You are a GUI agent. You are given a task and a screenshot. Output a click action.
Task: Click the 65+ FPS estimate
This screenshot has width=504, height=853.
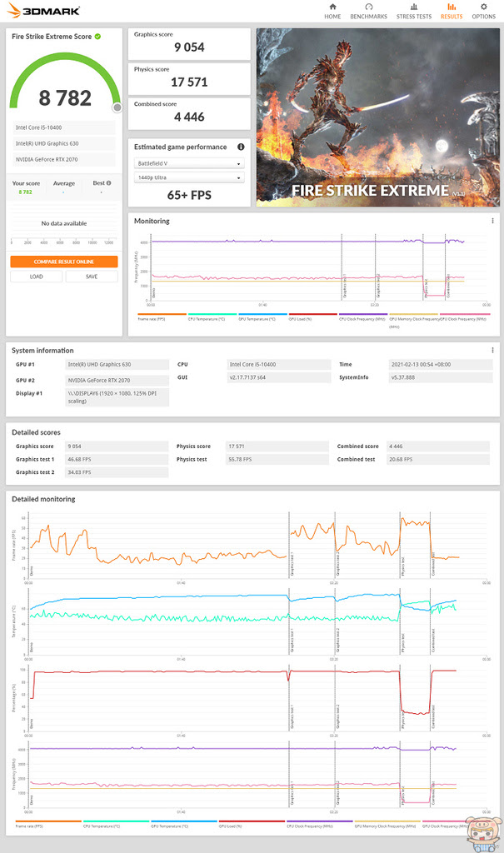[189, 195]
